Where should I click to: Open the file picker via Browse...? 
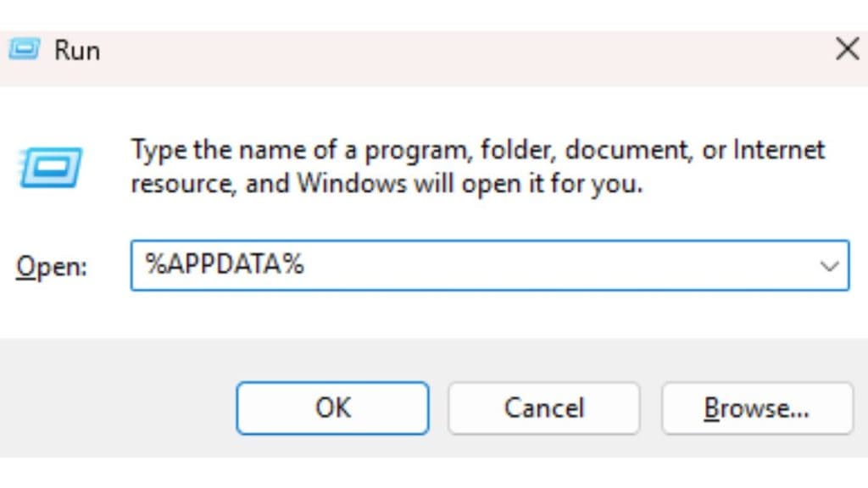tap(757, 408)
